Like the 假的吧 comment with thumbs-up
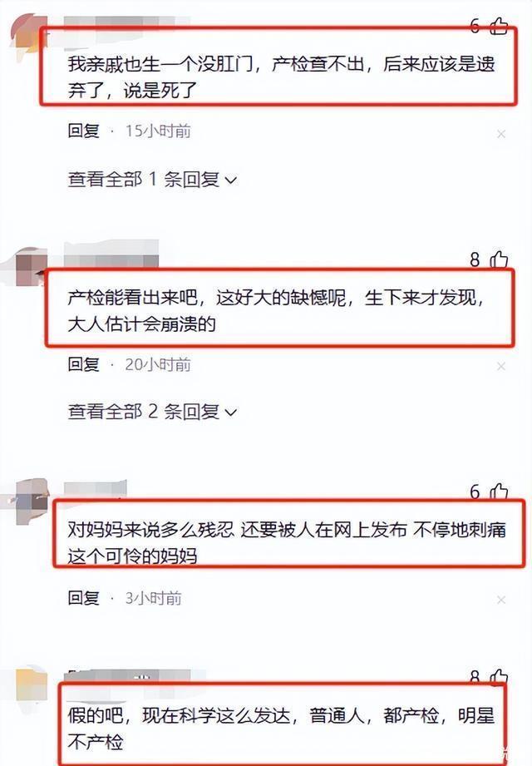The width and height of the screenshot is (532, 766). pos(499,677)
